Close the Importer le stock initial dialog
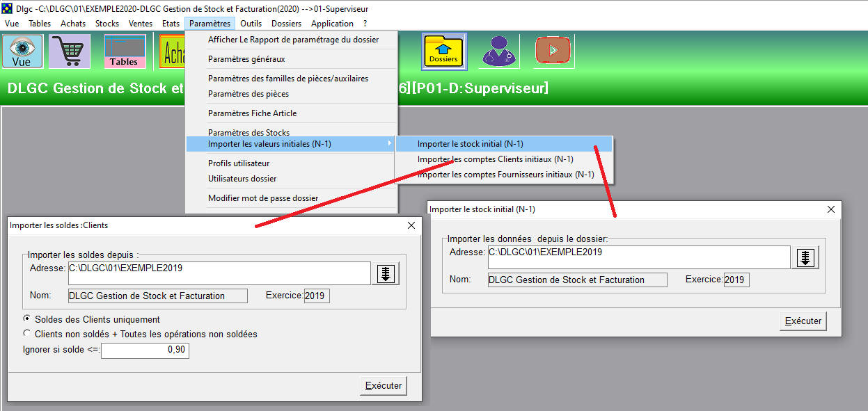Image resolution: width=868 pixels, height=411 pixels. [830, 209]
